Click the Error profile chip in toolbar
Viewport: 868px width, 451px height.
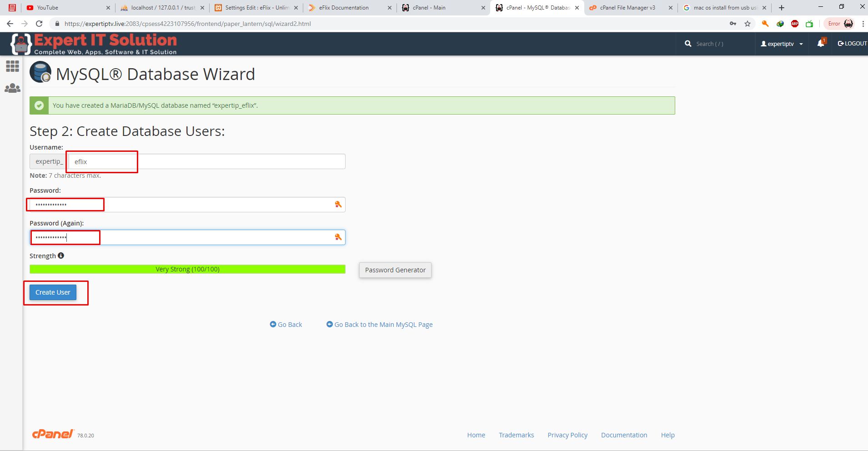click(x=839, y=24)
